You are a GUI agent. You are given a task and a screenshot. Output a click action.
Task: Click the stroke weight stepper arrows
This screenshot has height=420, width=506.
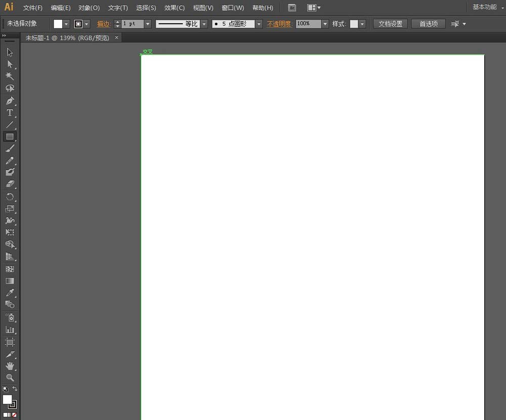(117, 24)
